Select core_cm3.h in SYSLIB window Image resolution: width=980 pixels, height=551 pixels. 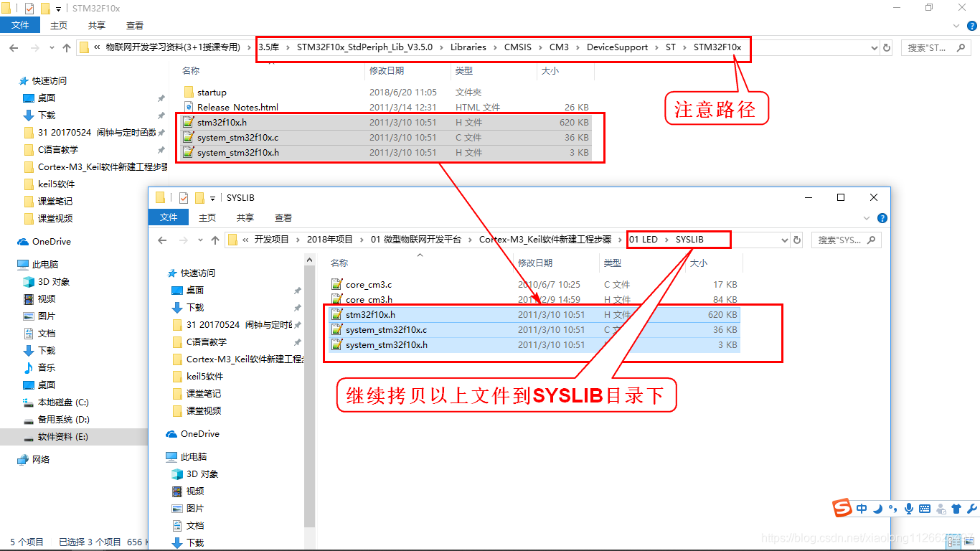[534, 300]
